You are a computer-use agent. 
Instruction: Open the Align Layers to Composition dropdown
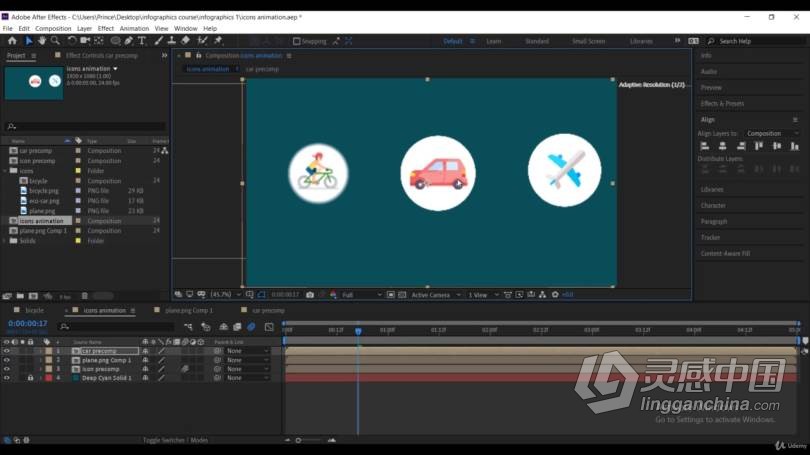pos(772,133)
